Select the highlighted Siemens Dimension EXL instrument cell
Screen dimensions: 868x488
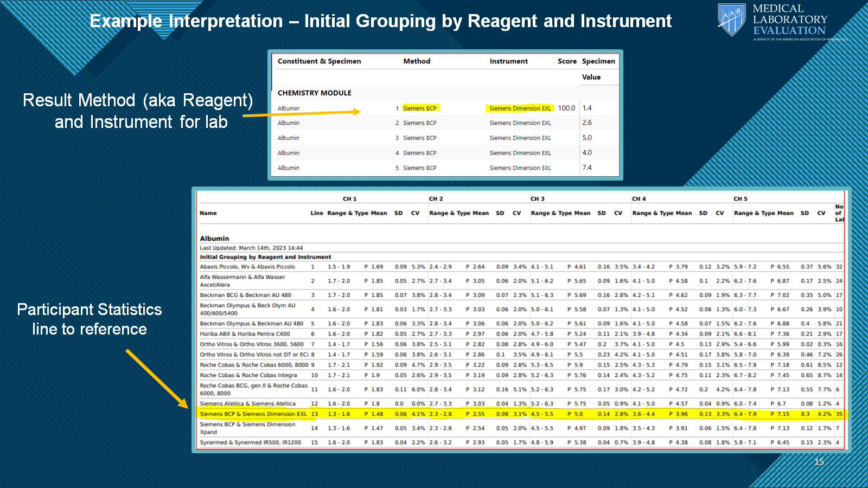point(520,108)
